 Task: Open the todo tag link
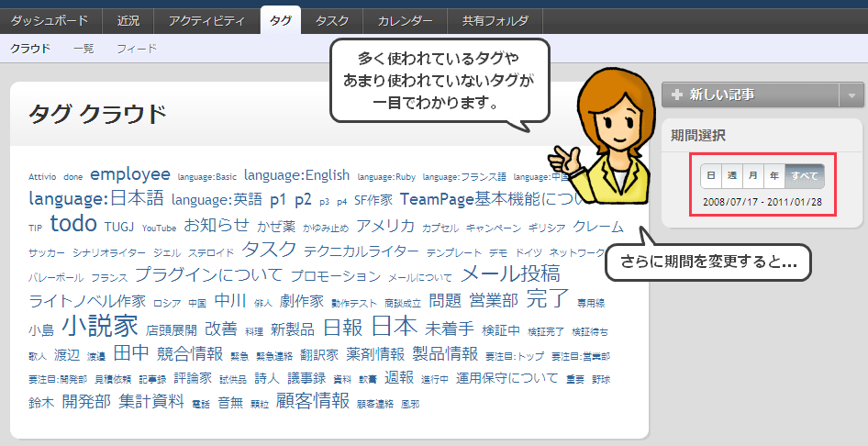[x=73, y=224]
